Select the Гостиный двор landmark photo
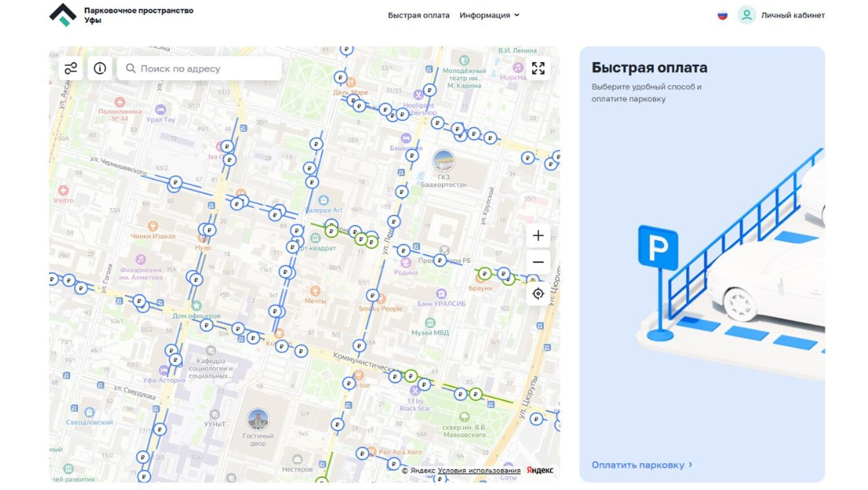This screenshot has width=868, height=490. coord(258,420)
